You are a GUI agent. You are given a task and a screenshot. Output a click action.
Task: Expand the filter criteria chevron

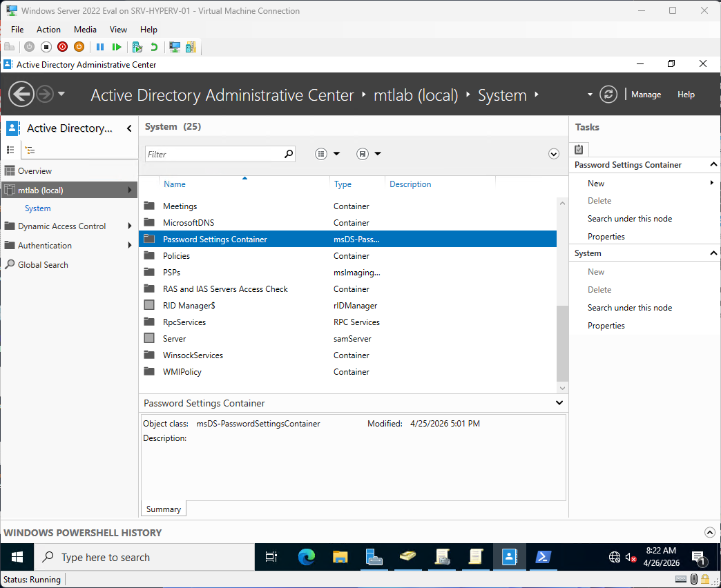(554, 154)
